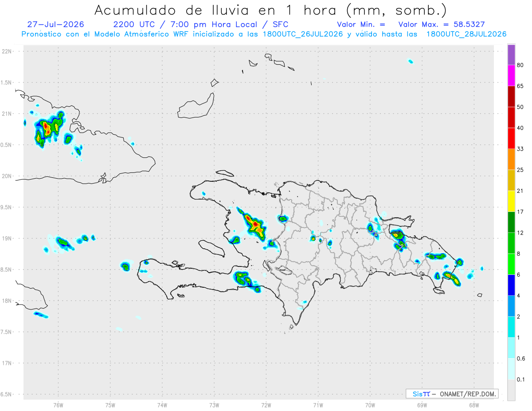Pick the gold legend band between 21 and 25
Viewport: 532px width, 411px height.
511,180
